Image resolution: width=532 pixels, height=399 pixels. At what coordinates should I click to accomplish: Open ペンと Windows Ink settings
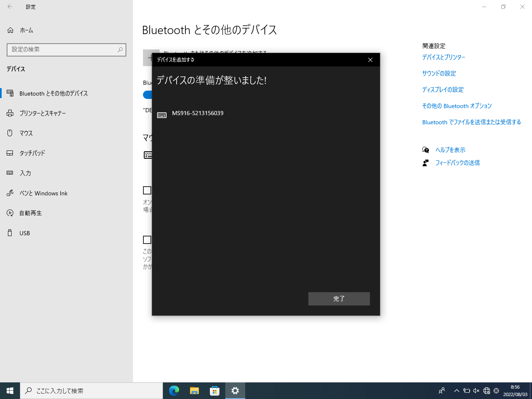pos(44,193)
